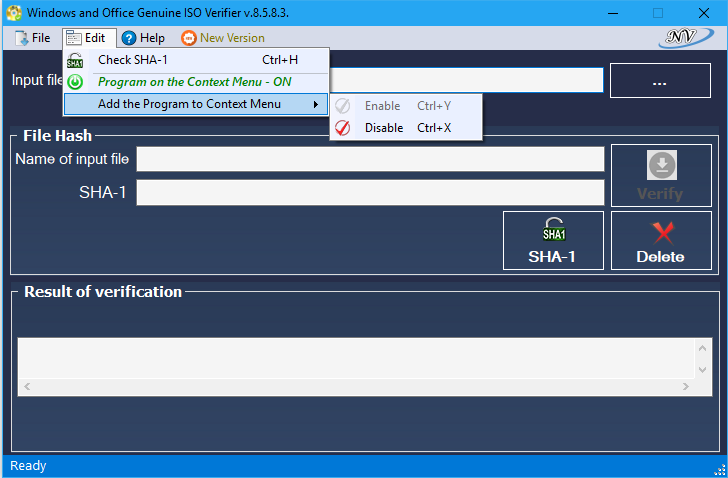Open the Help menu
The width and height of the screenshot is (728, 478).
click(x=143, y=38)
